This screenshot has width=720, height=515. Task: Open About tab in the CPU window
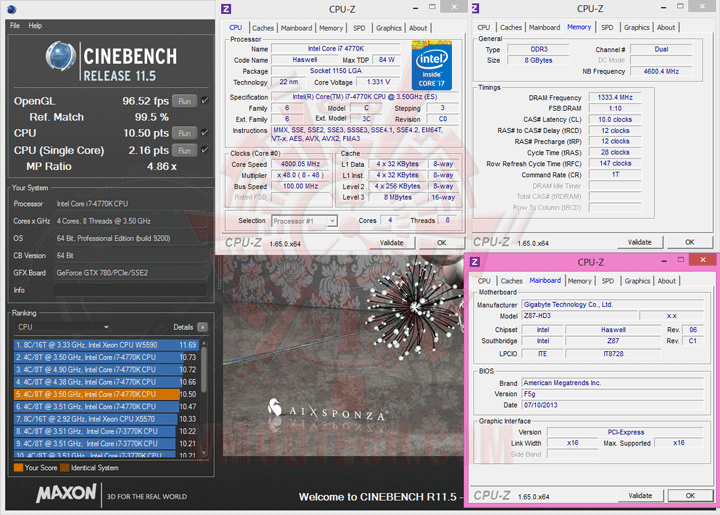418,28
